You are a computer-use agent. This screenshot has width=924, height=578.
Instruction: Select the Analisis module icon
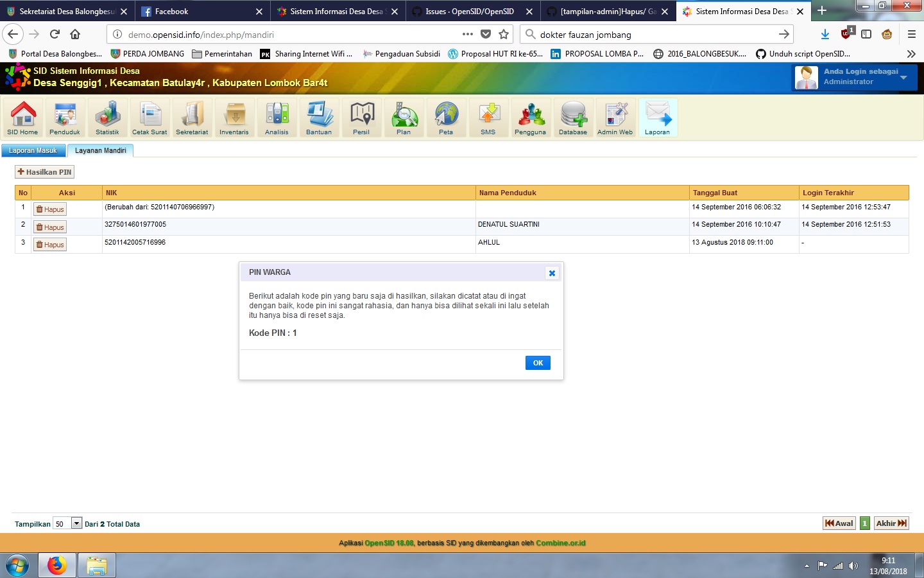[277, 118]
